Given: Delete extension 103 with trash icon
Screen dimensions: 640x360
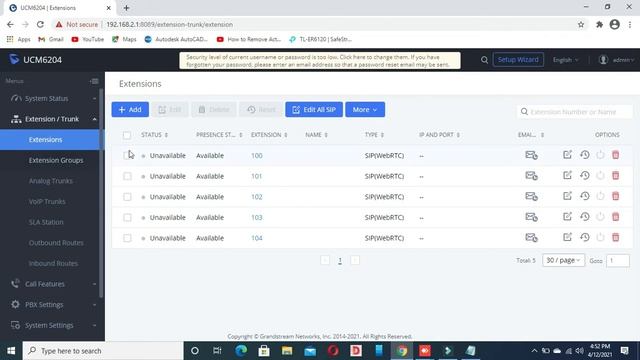Looking at the screenshot, I should coord(616,217).
